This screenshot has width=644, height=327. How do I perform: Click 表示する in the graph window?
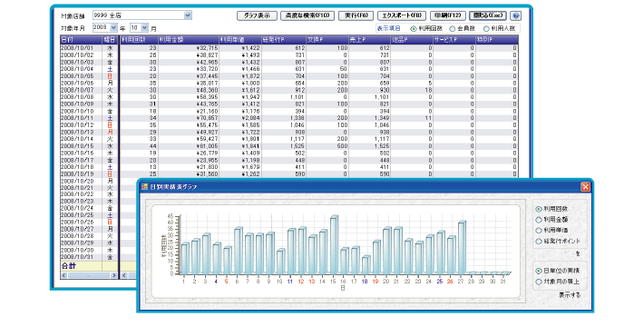coord(570,295)
